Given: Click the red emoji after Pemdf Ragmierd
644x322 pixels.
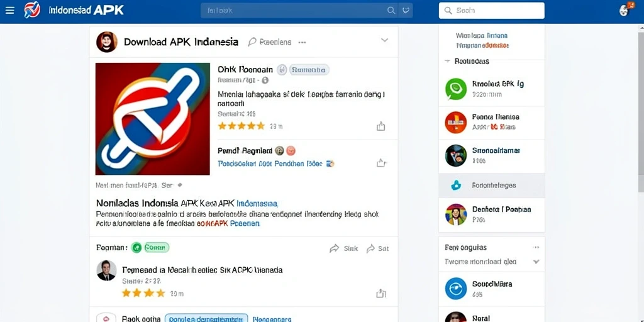Looking at the screenshot, I should pyautogui.click(x=291, y=151).
